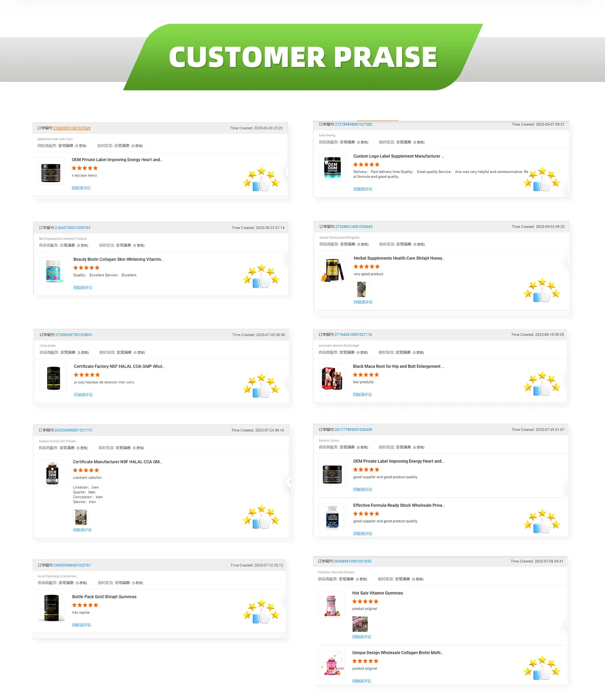
Task: Click the strawberry Vitamin Gummies product image
Action: tap(331, 604)
